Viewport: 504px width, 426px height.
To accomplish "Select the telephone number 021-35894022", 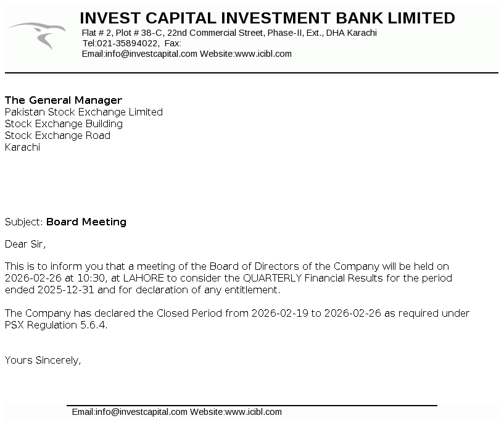I will click(x=128, y=43).
